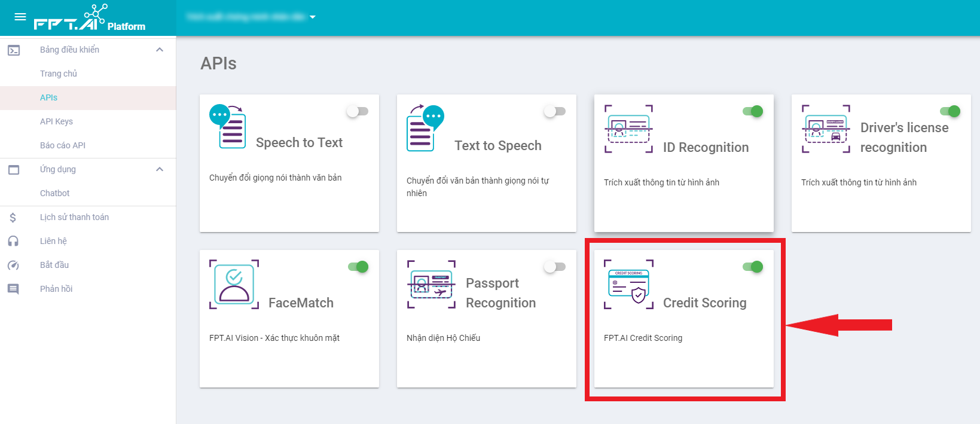Viewport: 980px width, 424px height.
Task: Go to Trang chủ in sidebar
Action: [88, 74]
